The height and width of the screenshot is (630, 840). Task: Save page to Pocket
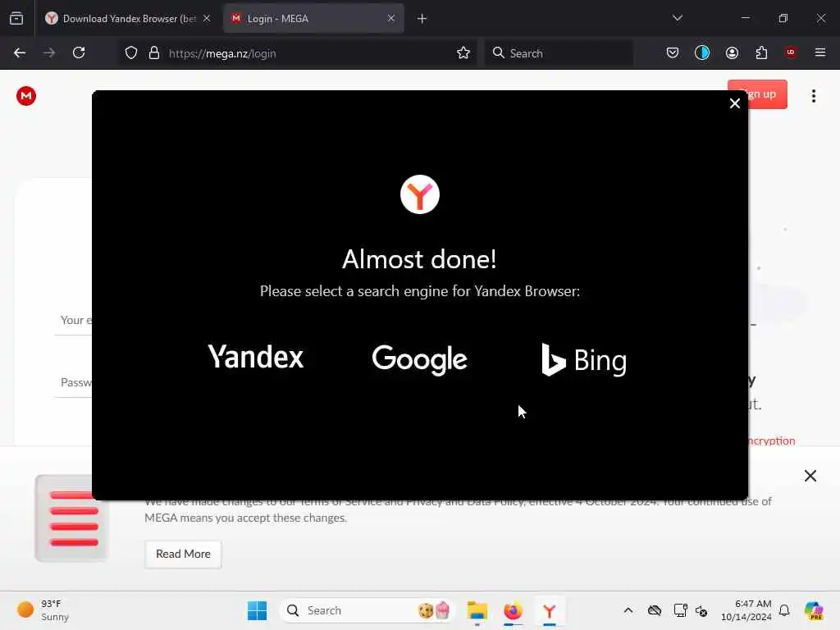[673, 52]
